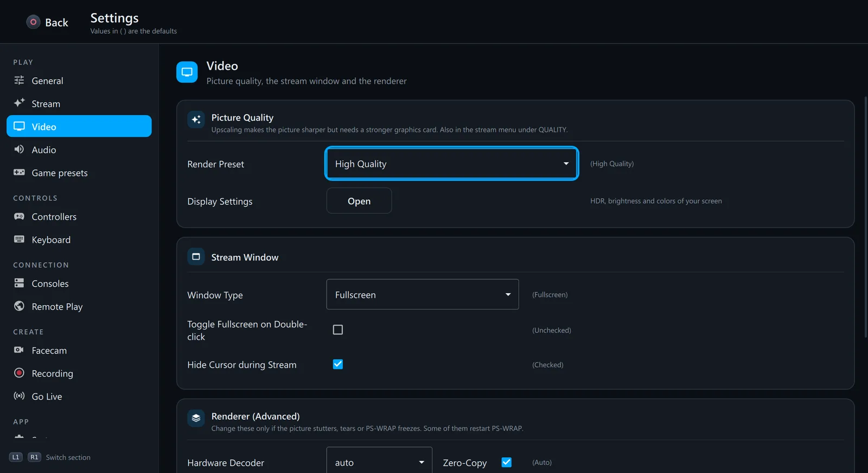Image resolution: width=868 pixels, height=473 pixels.
Task: Enable Toggle Fullscreen on Double-click checkbox
Action: click(338, 330)
